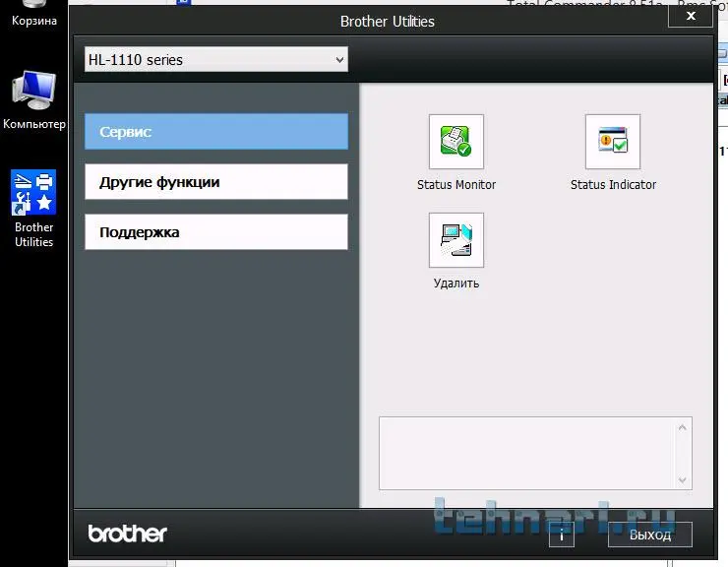Launch the Status Monitor tool
Image resolution: width=728 pixels, height=567 pixels.
point(455,142)
